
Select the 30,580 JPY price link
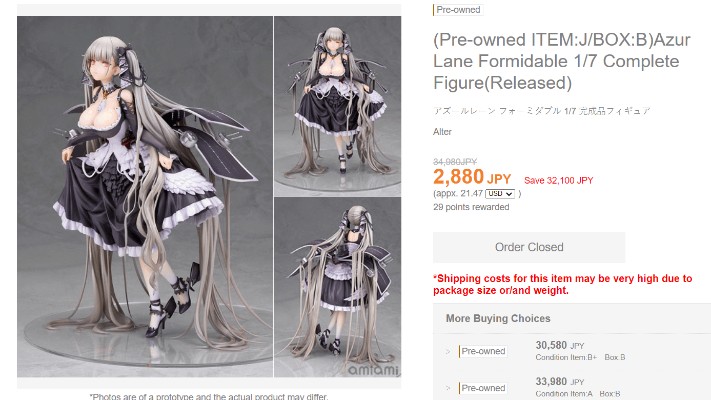click(x=560, y=345)
